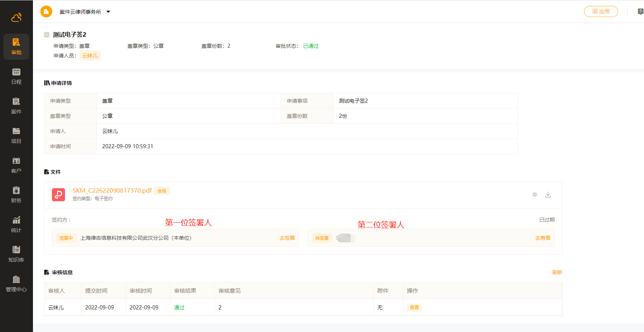Click 去查看 for the second signer
The image size is (644, 332).
click(x=543, y=238)
